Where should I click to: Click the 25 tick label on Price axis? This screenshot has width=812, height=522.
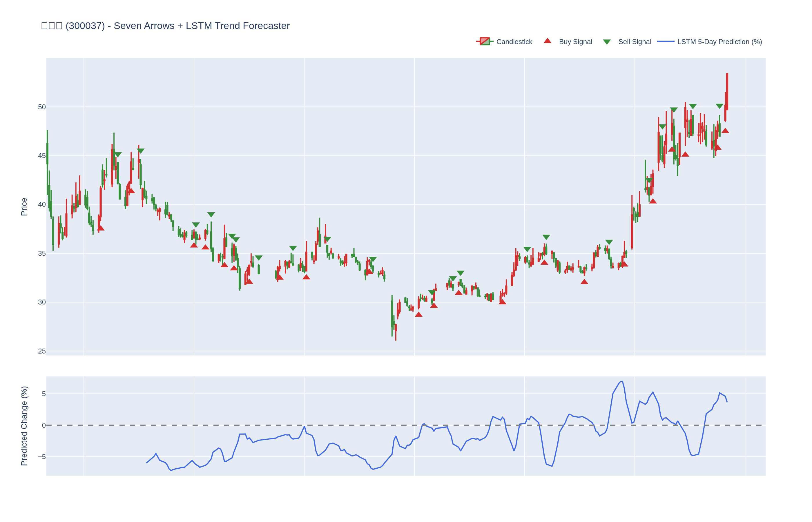click(x=42, y=351)
